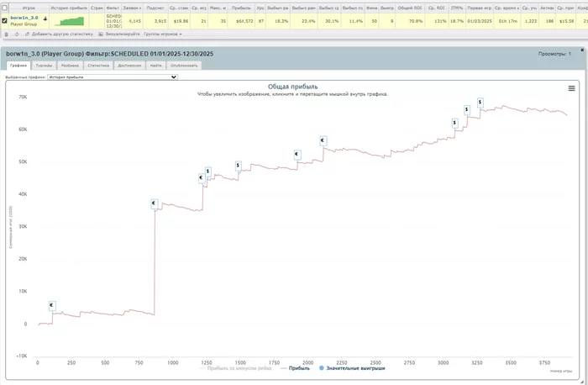
Task: Open the borw1n_3.0 player link
Action: pos(24,18)
